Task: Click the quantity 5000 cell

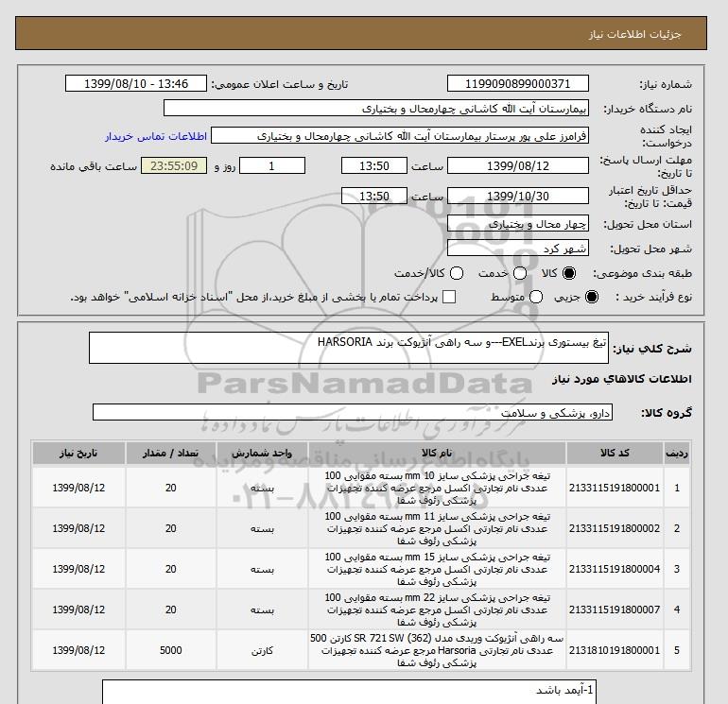Action: [170, 650]
